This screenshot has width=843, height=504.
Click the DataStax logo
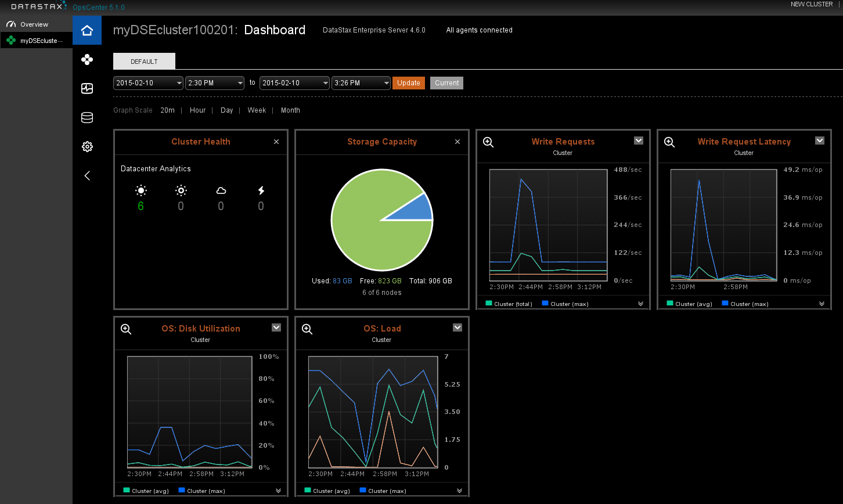click(39, 6)
